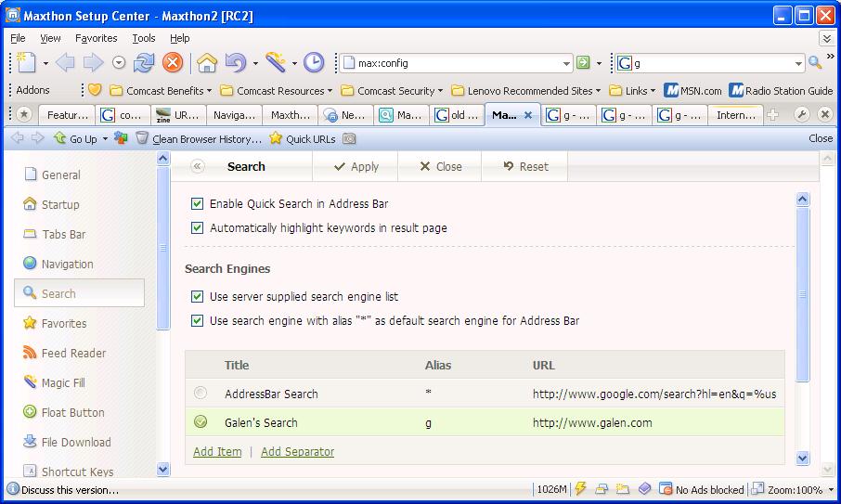Collapse sidebar with double chevron icon
Screen dimensions: 841x504
pos(198,166)
